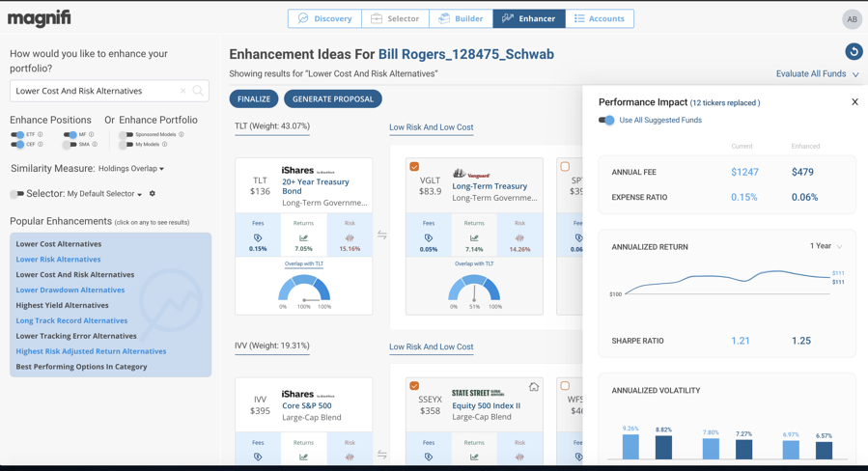Open the AB user avatar

[851, 19]
